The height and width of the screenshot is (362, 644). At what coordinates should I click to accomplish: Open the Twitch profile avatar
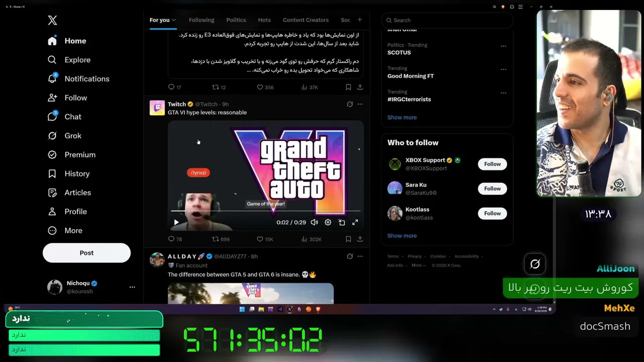pos(157,108)
